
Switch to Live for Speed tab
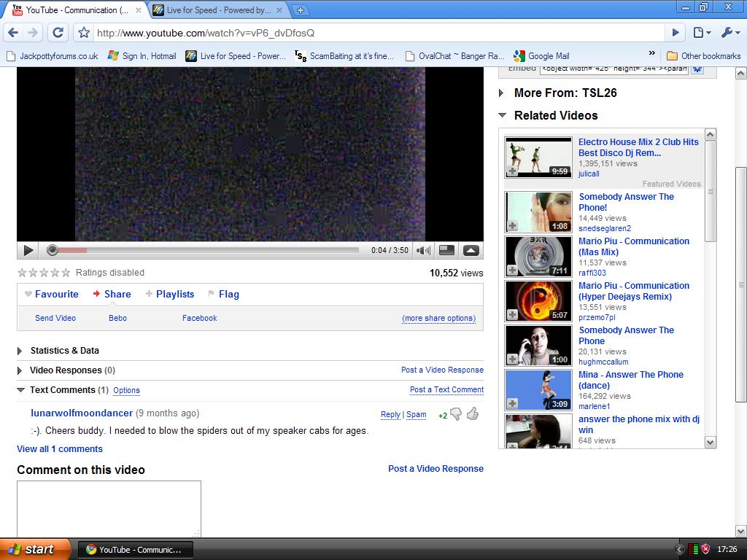[x=218, y=10]
